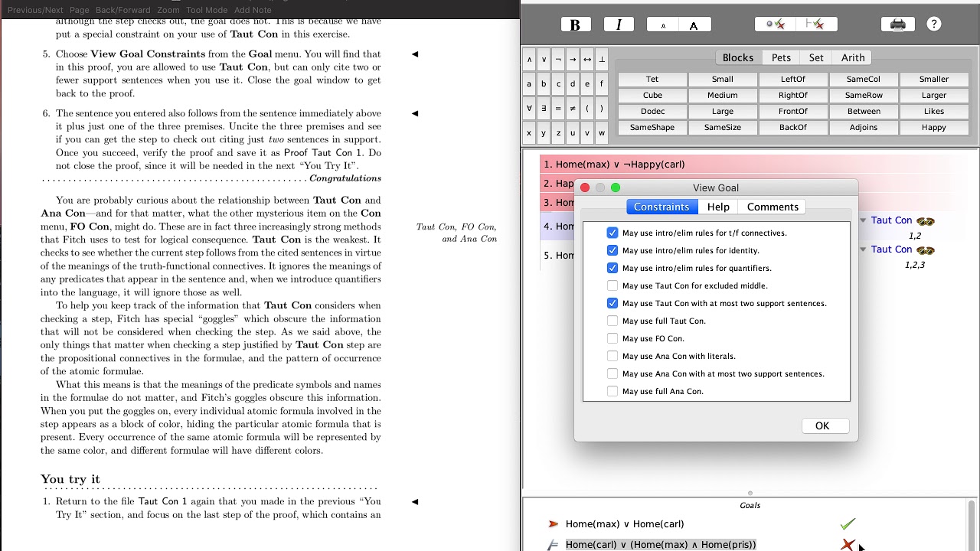Image resolution: width=980 pixels, height=551 pixels.
Task: Select the Blocks predicate tab
Action: [x=738, y=57]
